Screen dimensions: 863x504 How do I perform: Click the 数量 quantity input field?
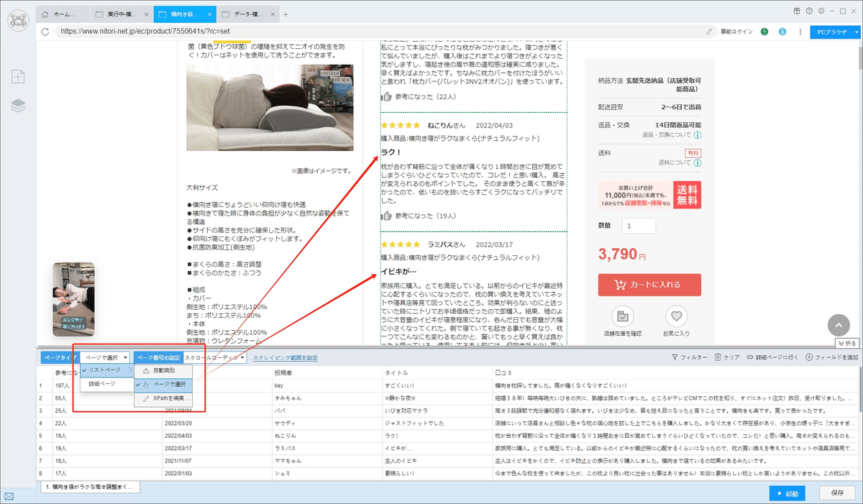(639, 226)
